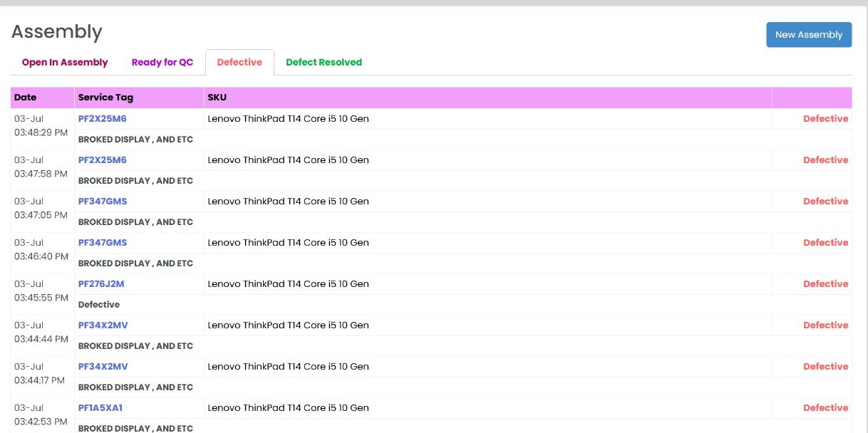Click Defective status in the PF1A5XA1 row

coord(825,408)
